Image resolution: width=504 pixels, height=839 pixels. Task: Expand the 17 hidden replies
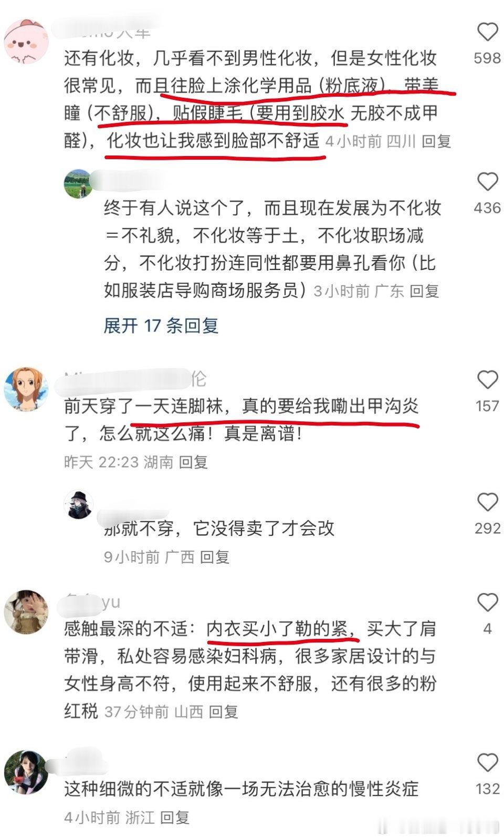point(161,326)
